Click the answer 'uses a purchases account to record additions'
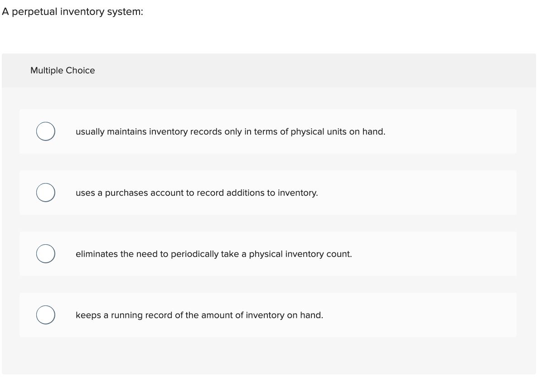Screen dimensions: 552x392 coord(197,193)
